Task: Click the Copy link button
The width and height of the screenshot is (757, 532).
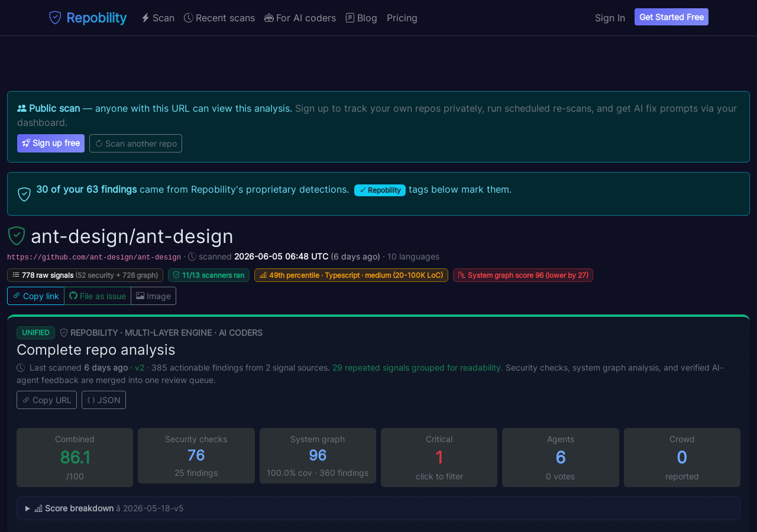Action: [35, 296]
